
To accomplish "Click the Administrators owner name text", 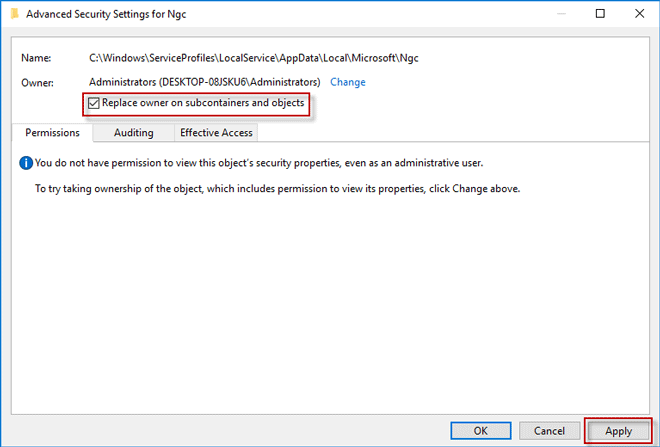I will pyautogui.click(x=205, y=82).
